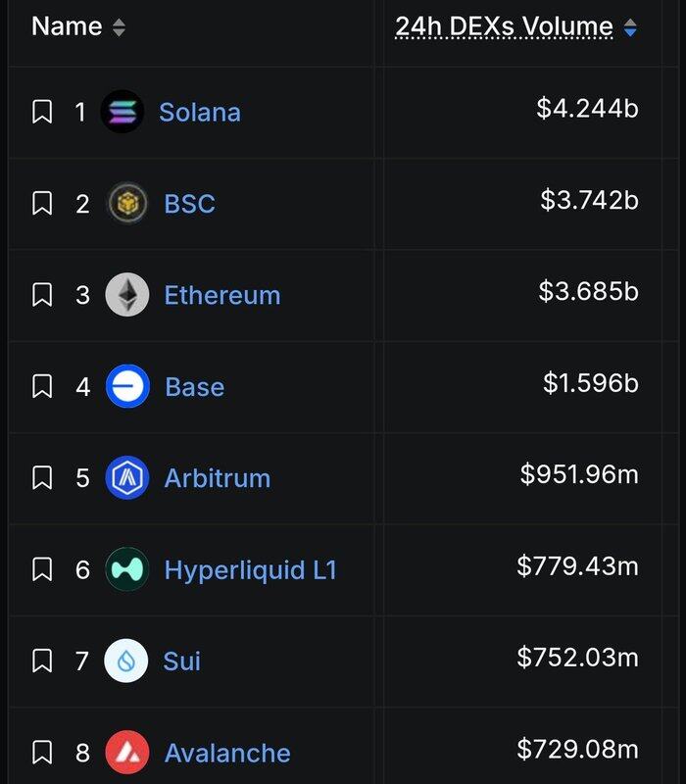The width and height of the screenshot is (686, 784).
Task: Click the Arbitrum chain logo icon
Action: tap(127, 478)
